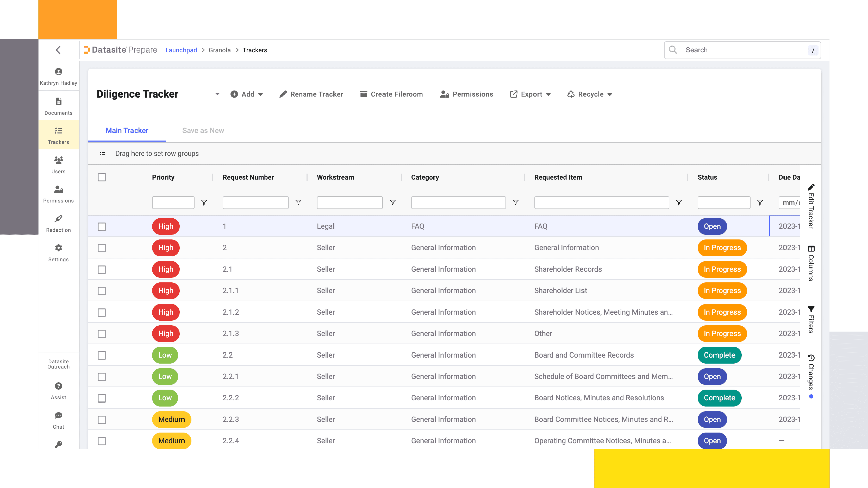This screenshot has width=868, height=488.
Task: Click the Requested Item filter input
Action: tap(602, 202)
